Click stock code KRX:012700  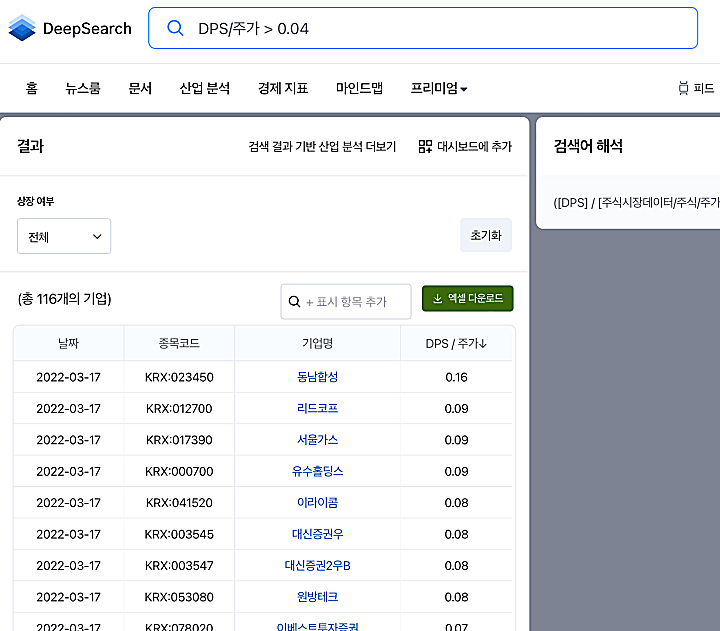pos(179,409)
